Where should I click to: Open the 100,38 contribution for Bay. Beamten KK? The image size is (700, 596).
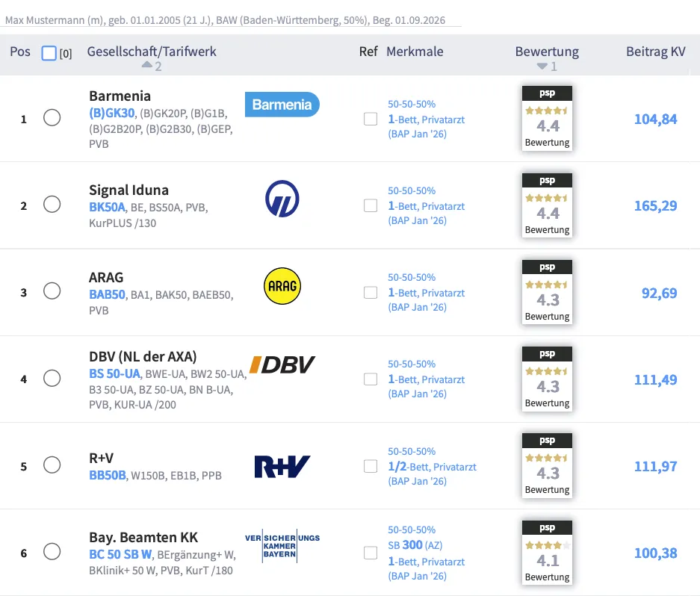pos(655,553)
